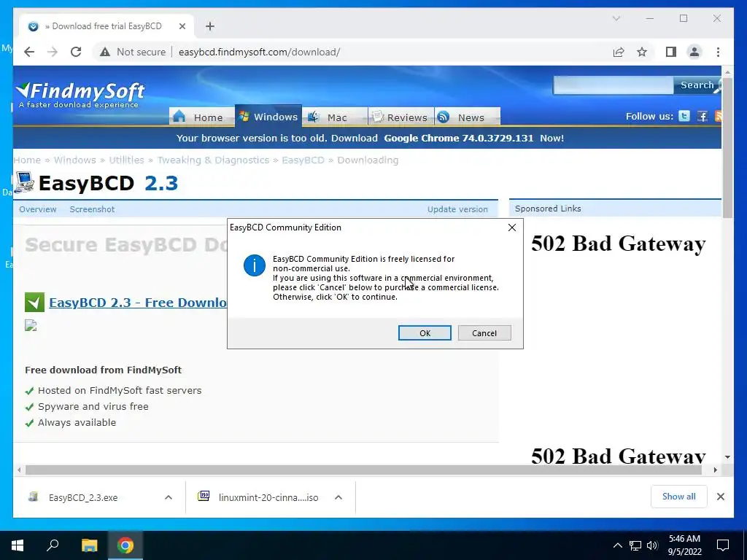Click the Utilities breadcrumb link
Image resolution: width=747 pixels, height=560 pixels.
pyautogui.click(x=126, y=160)
